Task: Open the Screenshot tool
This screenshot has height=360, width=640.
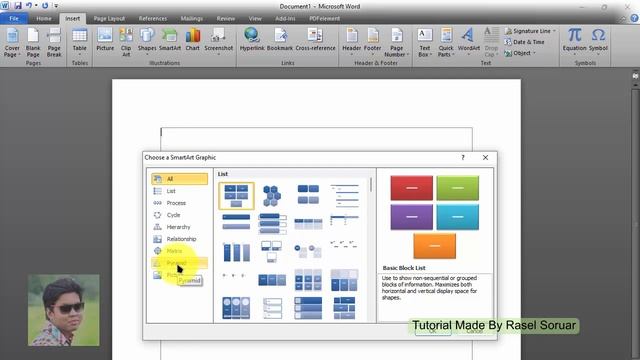Action: click(x=218, y=41)
